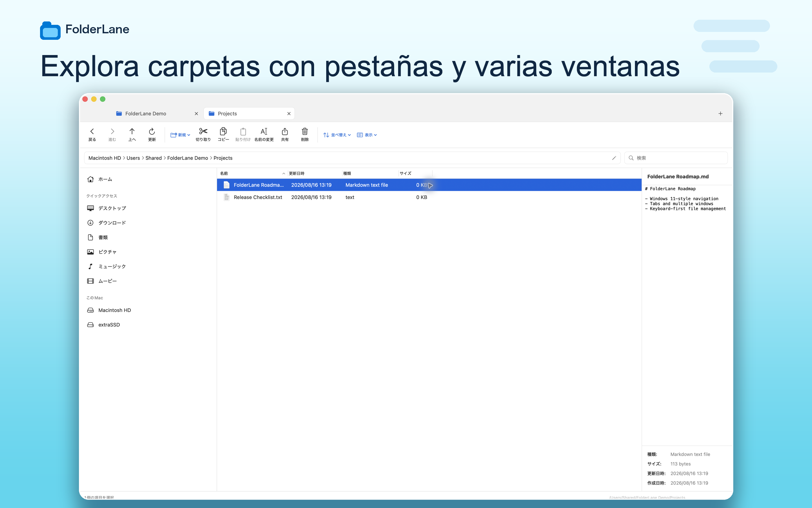Click the 作成日時 date value in details
Image resolution: width=812 pixels, height=508 pixels.
point(689,483)
